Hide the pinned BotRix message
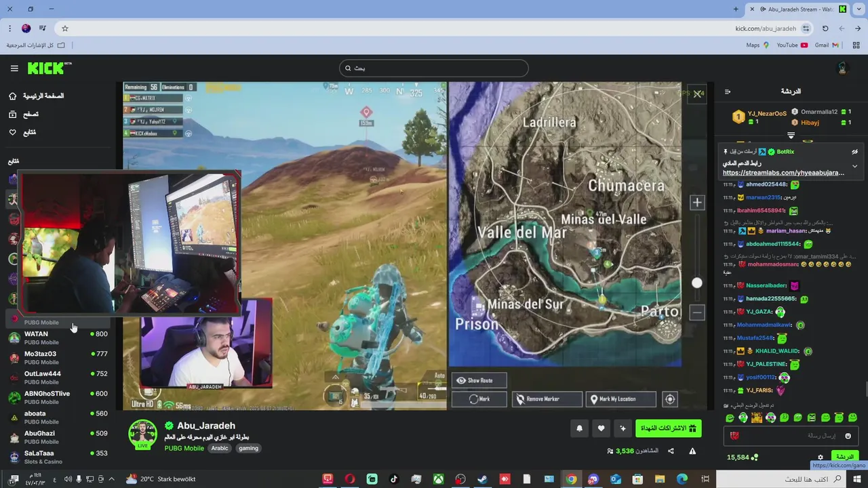The height and width of the screenshot is (488, 868). (854, 152)
